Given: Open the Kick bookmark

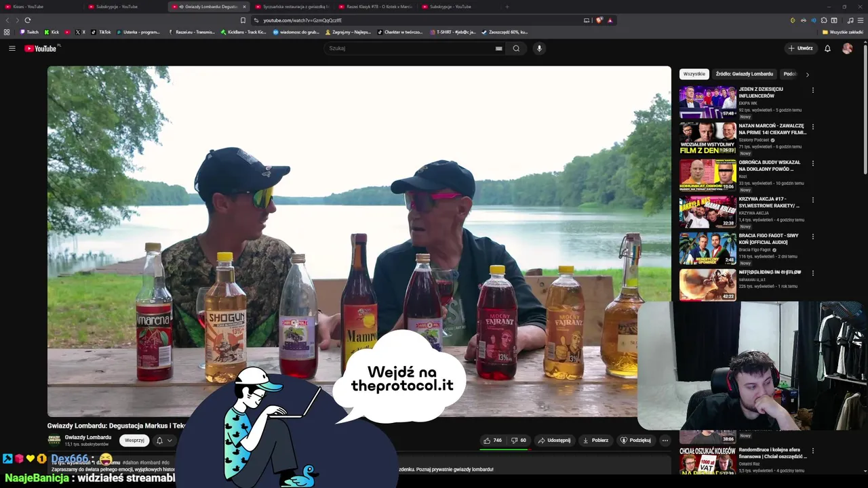Looking at the screenshot, I should click(x=52, y=32).
